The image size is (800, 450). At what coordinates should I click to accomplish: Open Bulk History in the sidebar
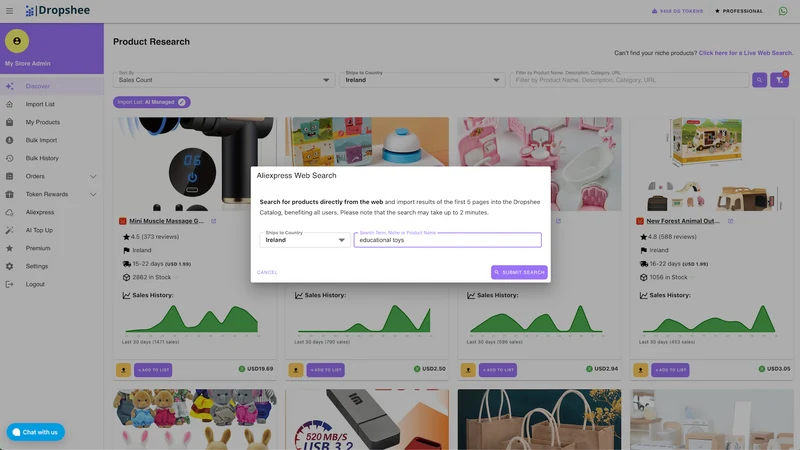pos(52,158)
